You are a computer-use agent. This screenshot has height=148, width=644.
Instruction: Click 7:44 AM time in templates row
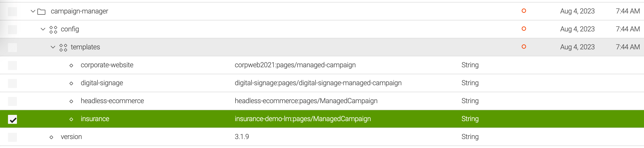628,47
